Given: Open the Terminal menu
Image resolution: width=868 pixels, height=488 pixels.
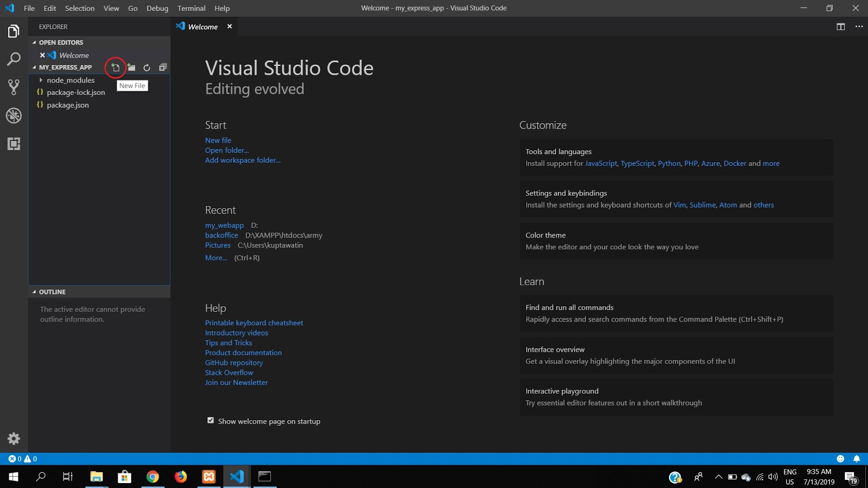Looking at the screenshot, I should (191, 8).
